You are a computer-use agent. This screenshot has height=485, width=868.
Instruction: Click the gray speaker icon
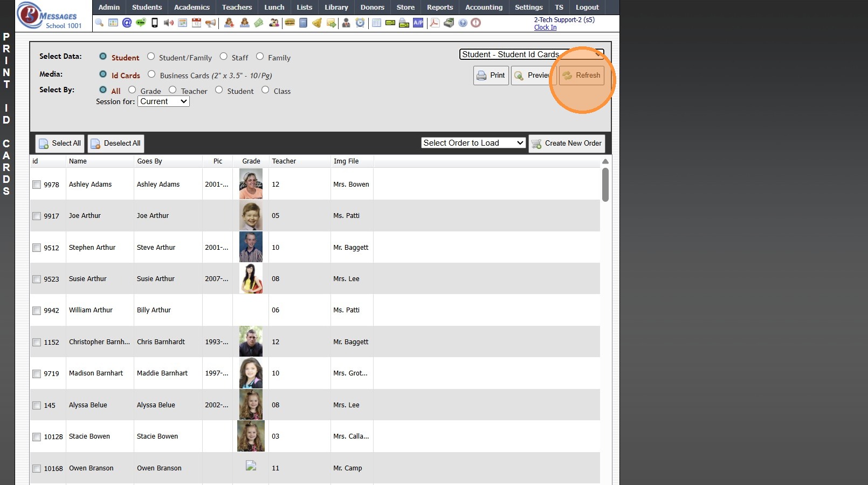[x=169, y=23]
